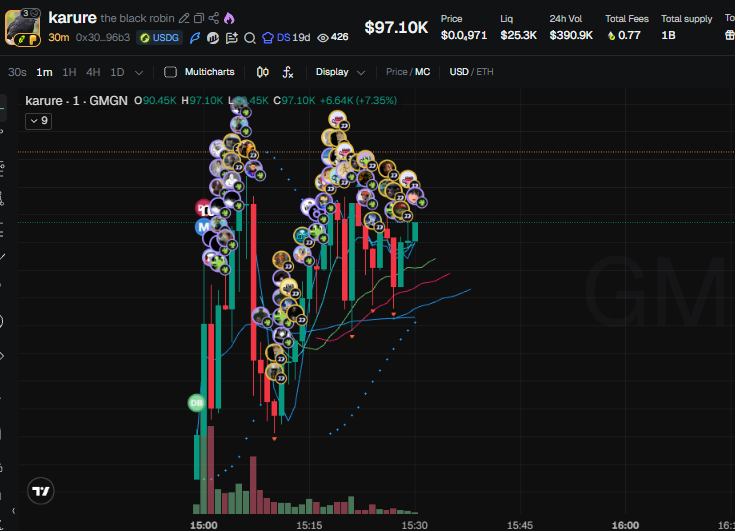735x531 pixels.
Task: Enable the Multicharts checkbox
Action: coord(170,72)
